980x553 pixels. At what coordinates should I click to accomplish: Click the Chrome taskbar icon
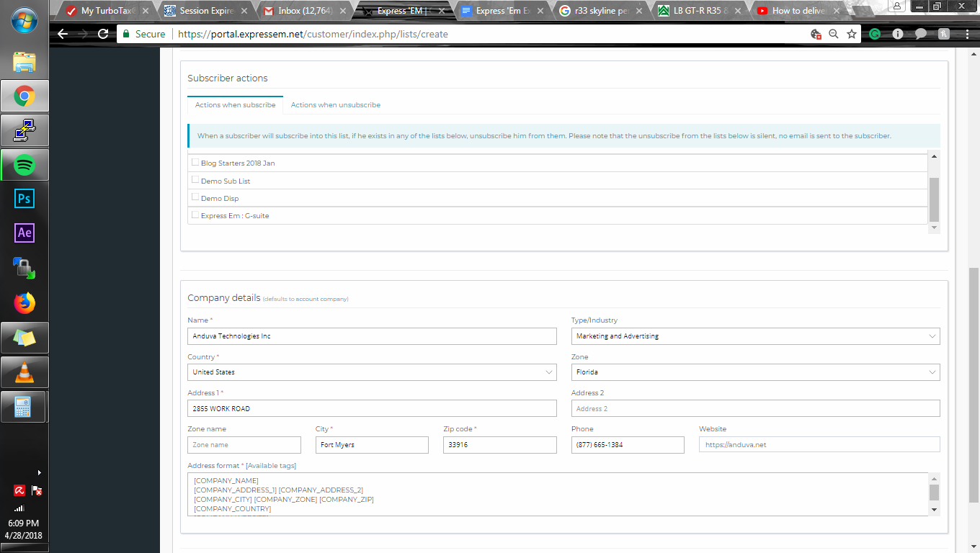pos(24,96)
